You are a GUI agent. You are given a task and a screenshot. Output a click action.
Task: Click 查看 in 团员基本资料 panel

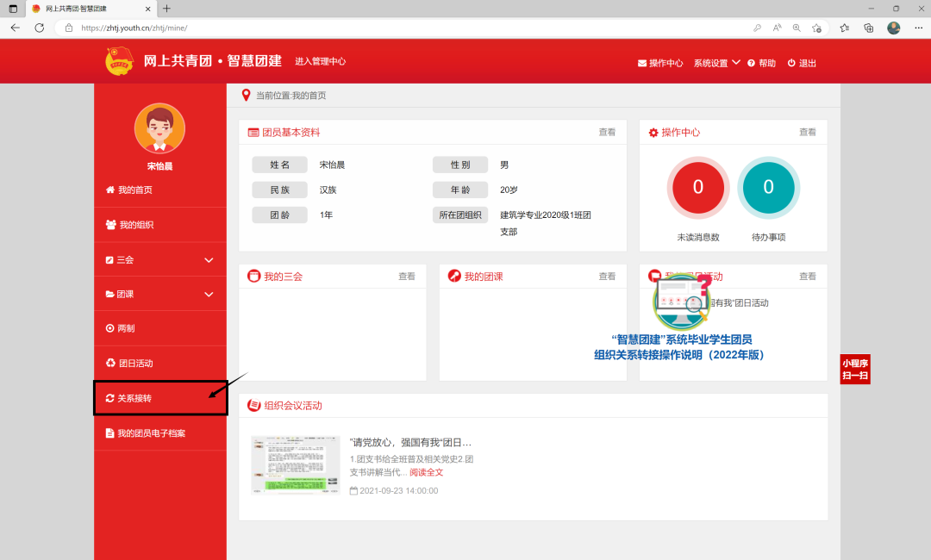pos(607,132)
